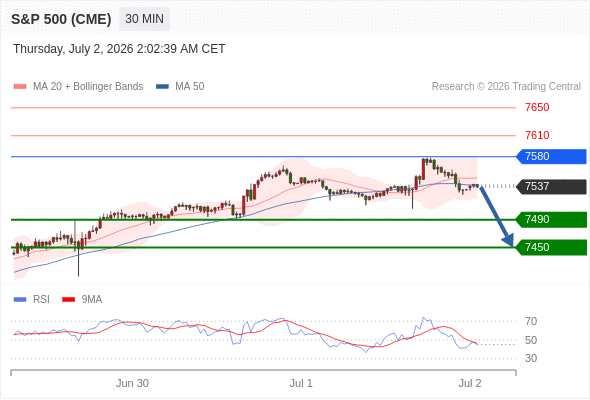Click the Research © 2026 Trading Central credit
Viewport: 590px width, 400px height.
click(506, 87)
